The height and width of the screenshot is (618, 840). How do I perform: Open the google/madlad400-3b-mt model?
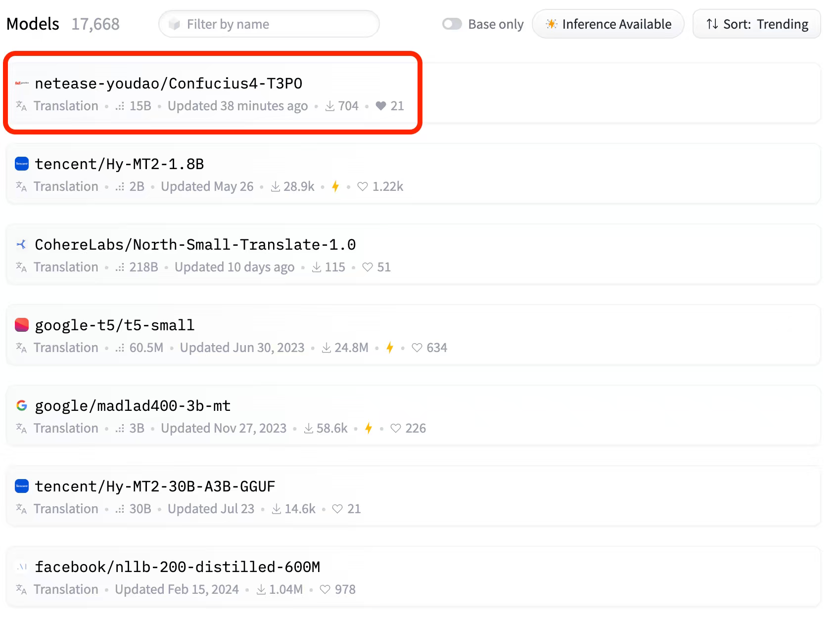[x=133, y=405]
